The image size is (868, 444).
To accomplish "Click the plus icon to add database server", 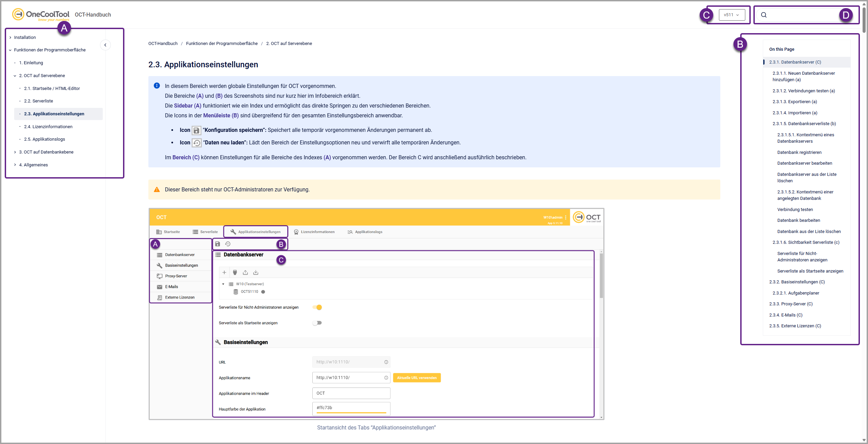I will [x=224, y=272].
